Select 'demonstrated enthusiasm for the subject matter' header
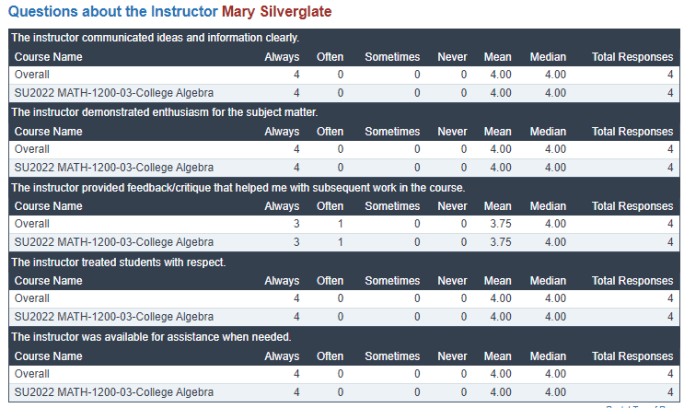This screenshot has height=408, width=684. click(164, 112)
